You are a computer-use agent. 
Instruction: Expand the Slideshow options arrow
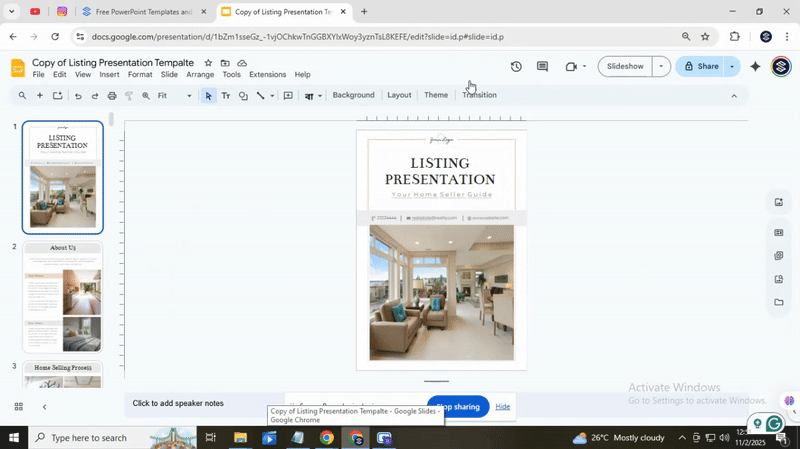[x=660, y=67]
